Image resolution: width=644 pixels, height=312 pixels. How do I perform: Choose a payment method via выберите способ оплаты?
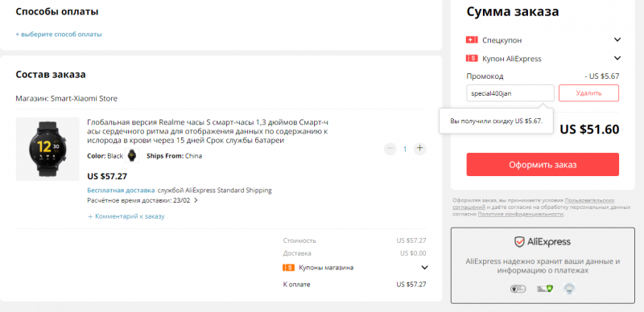[59, 35]
